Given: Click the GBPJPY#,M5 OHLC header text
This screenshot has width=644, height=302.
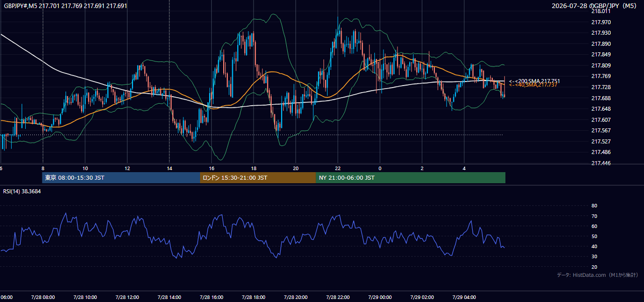Looking at the screenshot, I should [66, 6].
